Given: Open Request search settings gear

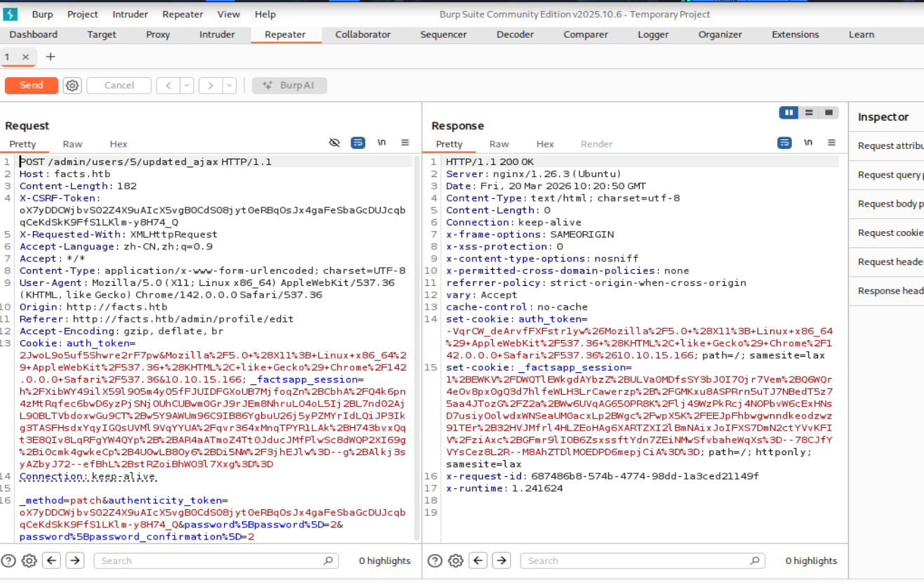Looking at the screenshot, I should pyautogui.click(x=29, y=561).
